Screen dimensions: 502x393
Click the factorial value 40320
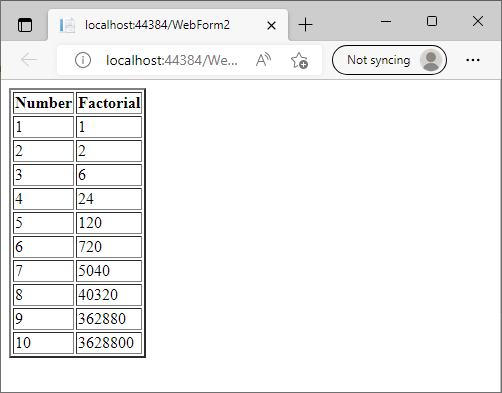pos(109,295)
